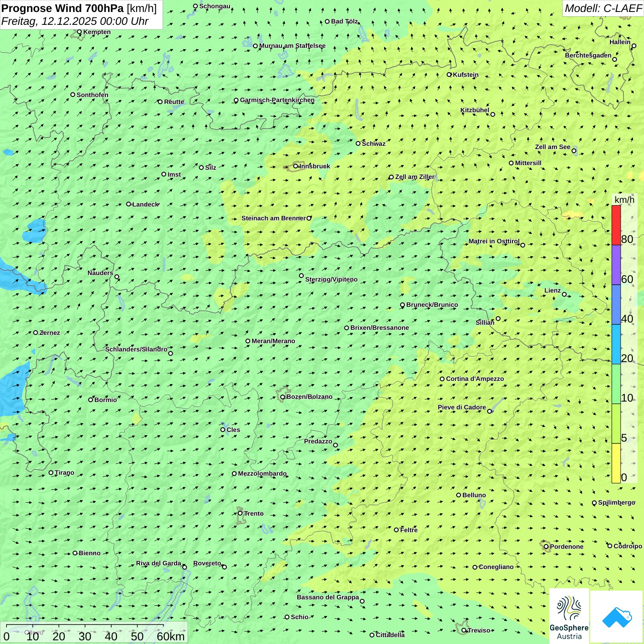644x644 pixels.
Task: Click the 'Matrei in Osttirol' label
Action: (x=494, y=241)
